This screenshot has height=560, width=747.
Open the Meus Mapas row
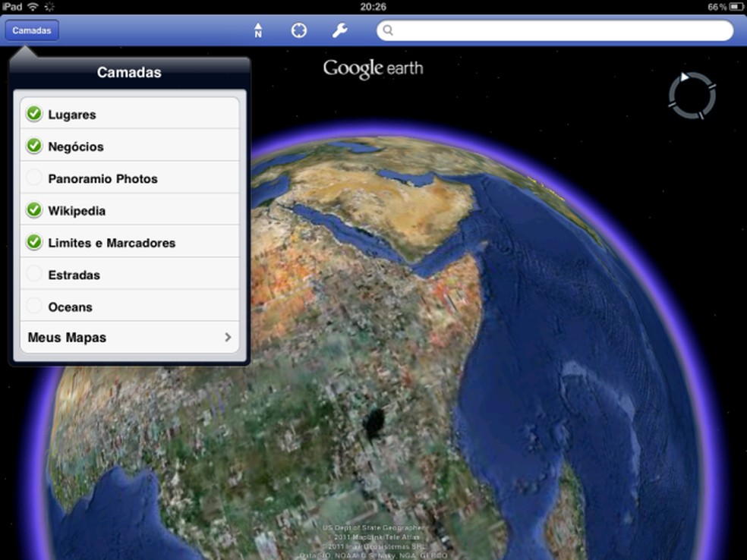click(x=130, y=338)
